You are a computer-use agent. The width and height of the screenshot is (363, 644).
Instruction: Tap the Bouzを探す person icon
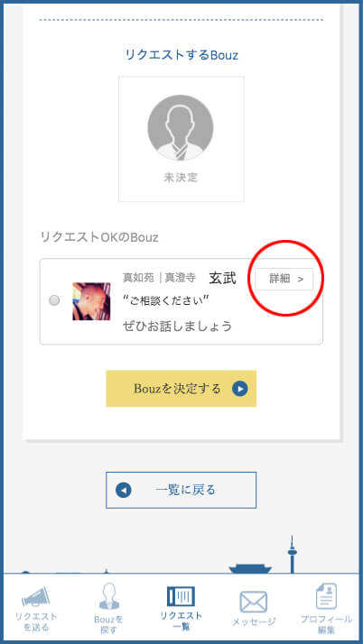[x=108, y=597]
